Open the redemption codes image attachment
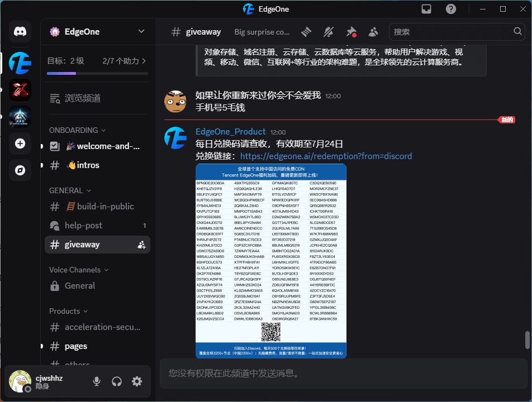The width and height of the screenshot is (532, 402). [270, 261]
